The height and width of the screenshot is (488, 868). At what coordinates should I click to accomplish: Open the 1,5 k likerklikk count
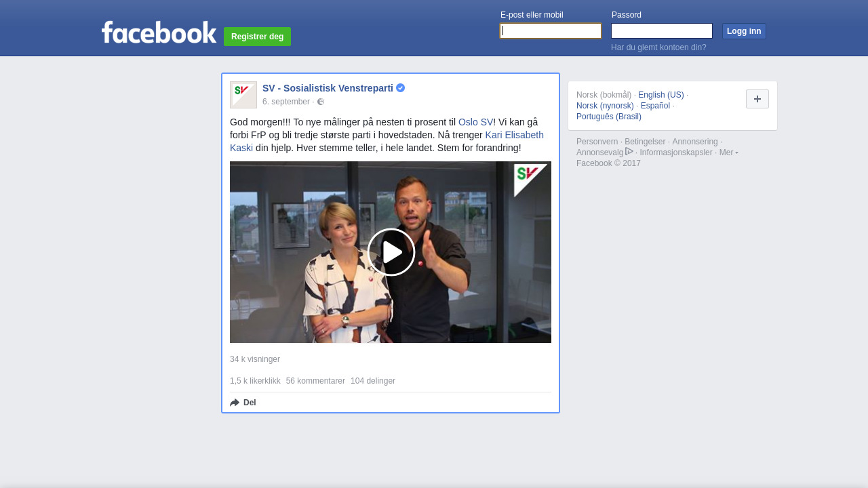[x=255, y=381]
